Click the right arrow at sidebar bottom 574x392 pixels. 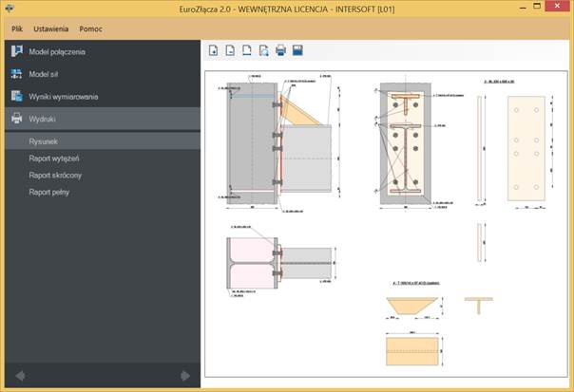click(185, 376)
